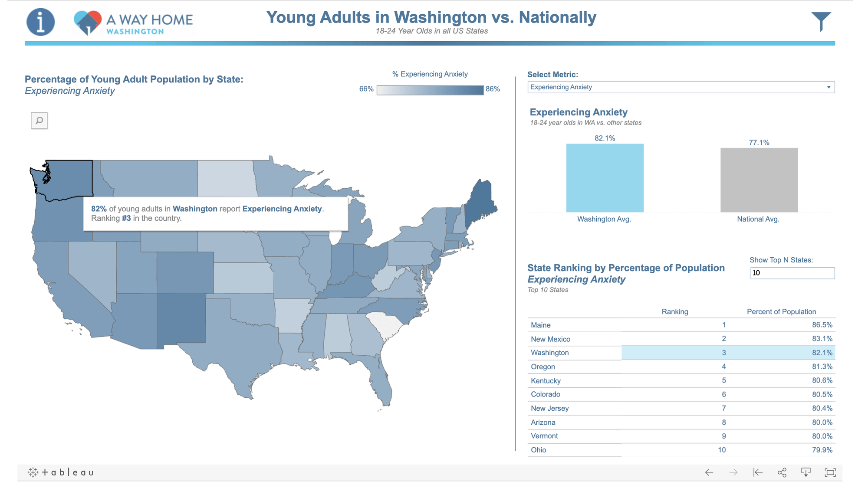Select the New Mexico ranking row

(x=681, y=339)
